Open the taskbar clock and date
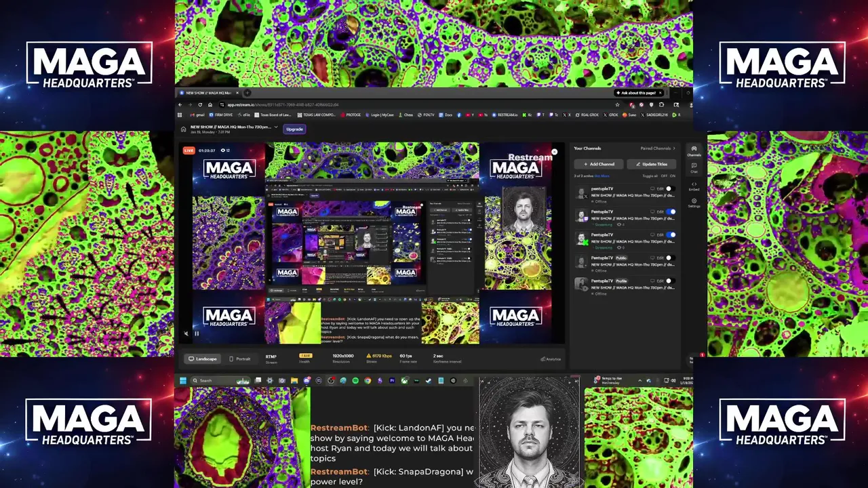 pyautogui.click(x=686, y=381)
